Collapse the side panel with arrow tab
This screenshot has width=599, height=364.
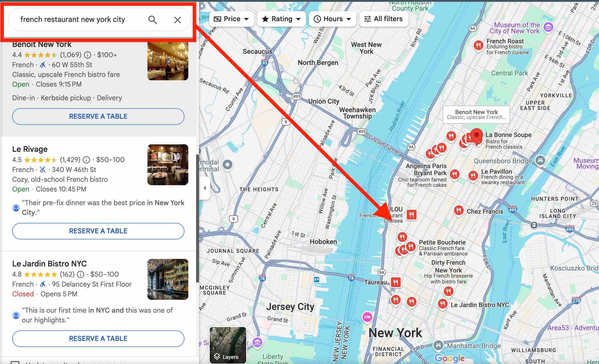click(205, 188)
